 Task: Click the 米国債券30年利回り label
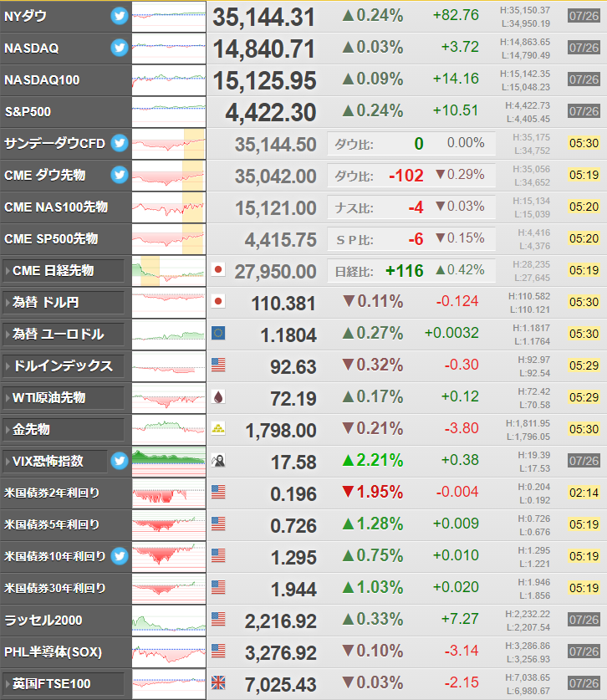click(x=55, y=589)
